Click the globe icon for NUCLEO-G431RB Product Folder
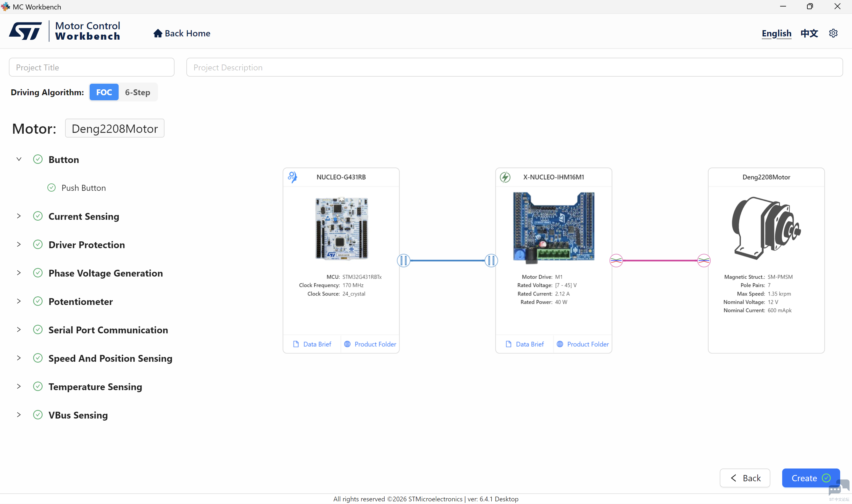The height and width of the screenshot is (504, 852). [x=347, y=344]
